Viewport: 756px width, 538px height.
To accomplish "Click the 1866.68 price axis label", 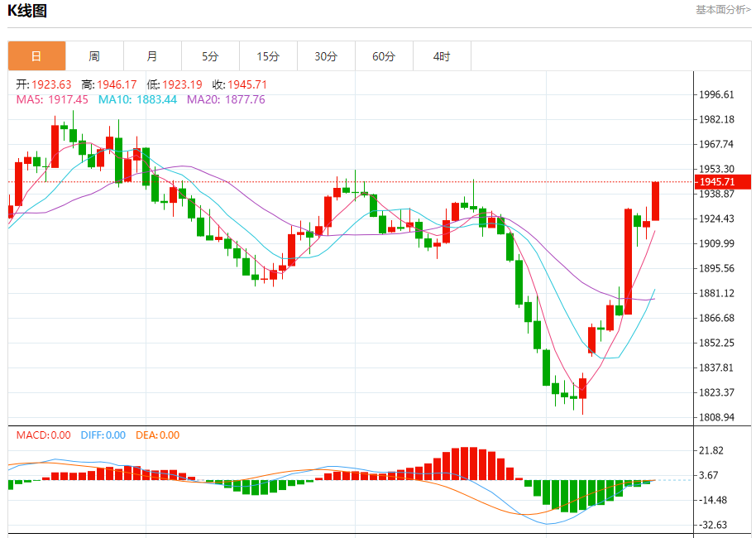I will pos(717,318).
